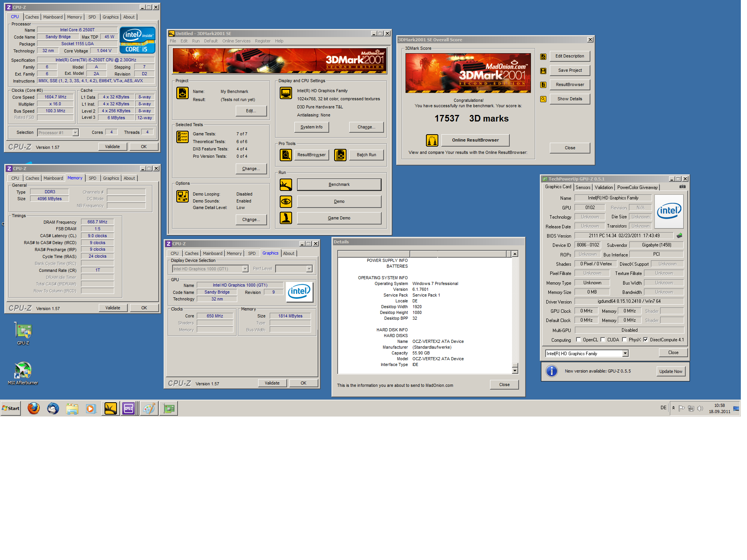Viewport: 747px width, 560px height.
Task: Click the ResultBrowser icon in Overall Score window
Action: [543, 85]
